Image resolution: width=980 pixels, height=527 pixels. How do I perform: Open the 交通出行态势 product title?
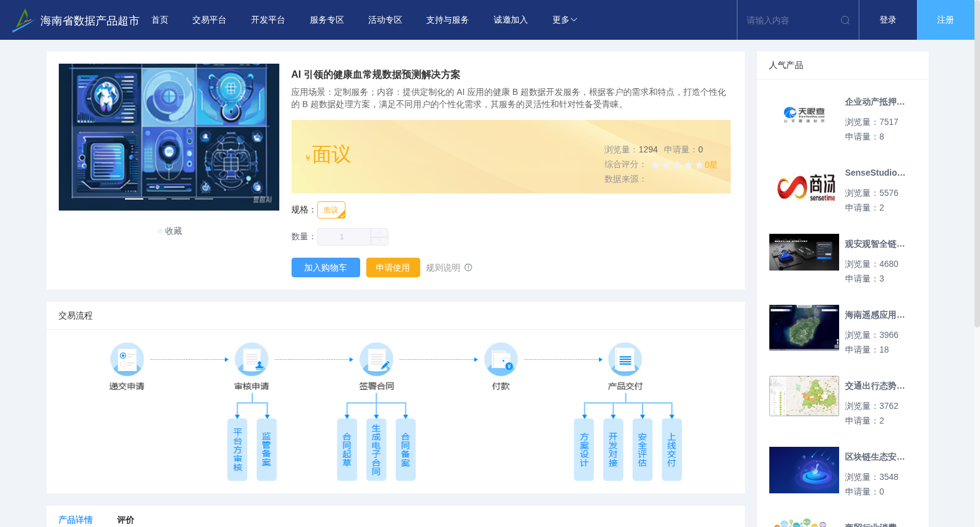(x=875, y=386)
